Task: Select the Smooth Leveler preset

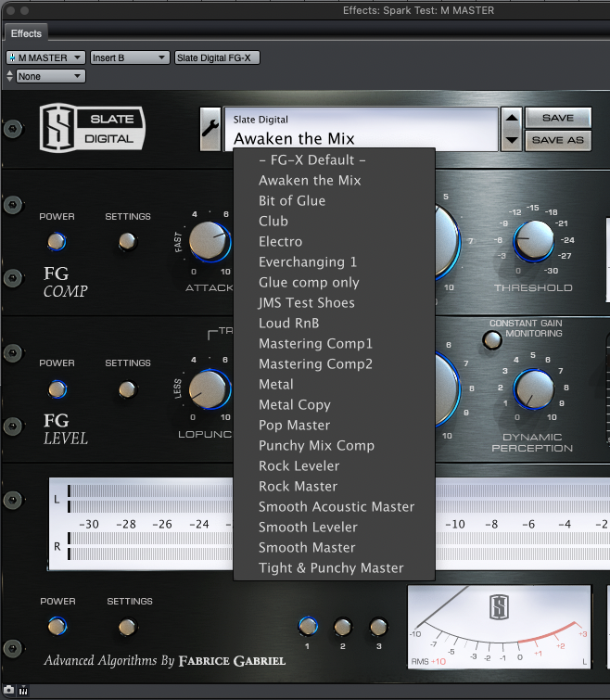Action: (334, 528)
